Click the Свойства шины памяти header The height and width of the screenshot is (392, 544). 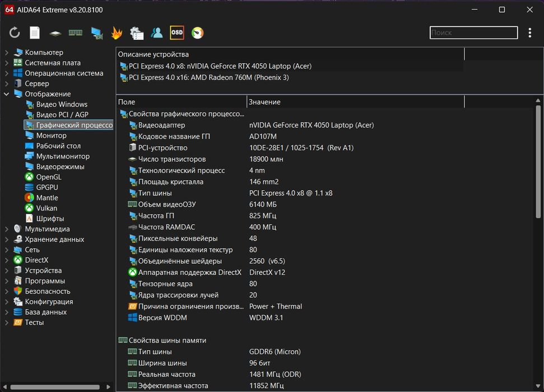pyautogui.click(x=167, y=340)
